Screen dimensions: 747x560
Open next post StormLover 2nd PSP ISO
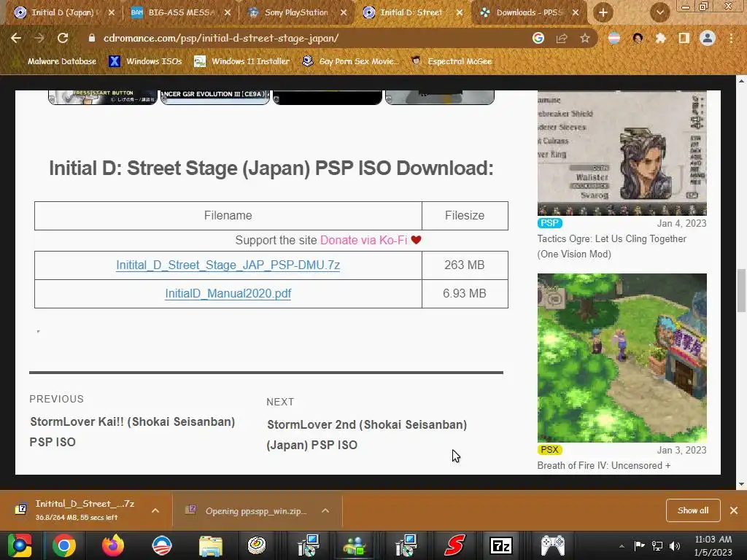point(366,435)
